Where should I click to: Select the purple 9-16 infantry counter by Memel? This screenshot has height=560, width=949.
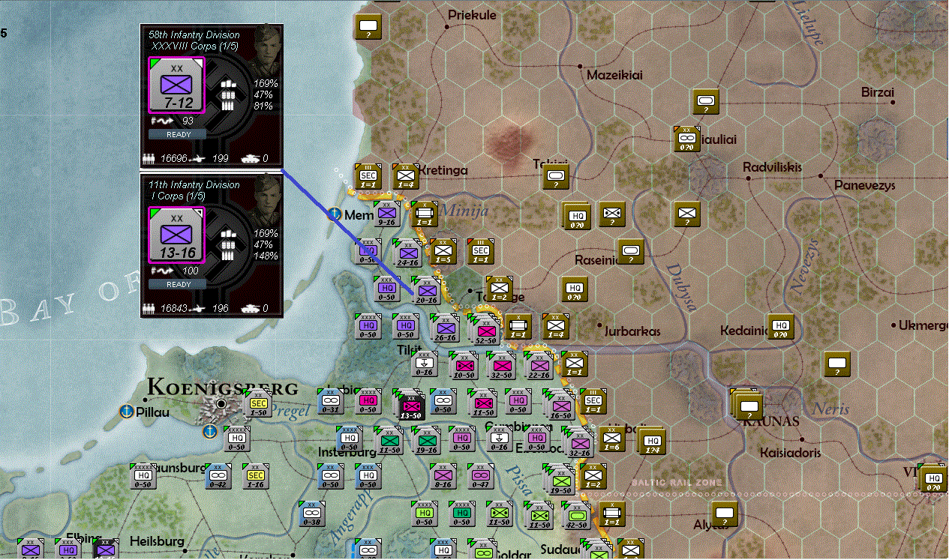(x=387, y=214)
